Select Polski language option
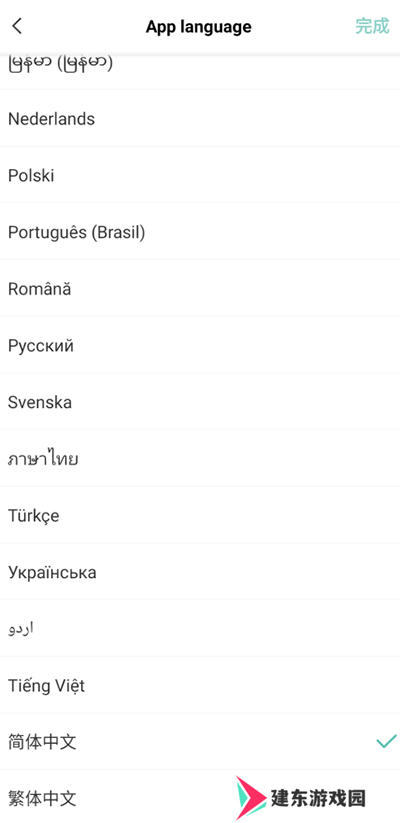Viewport: 400px width, 823px height. 200,175
